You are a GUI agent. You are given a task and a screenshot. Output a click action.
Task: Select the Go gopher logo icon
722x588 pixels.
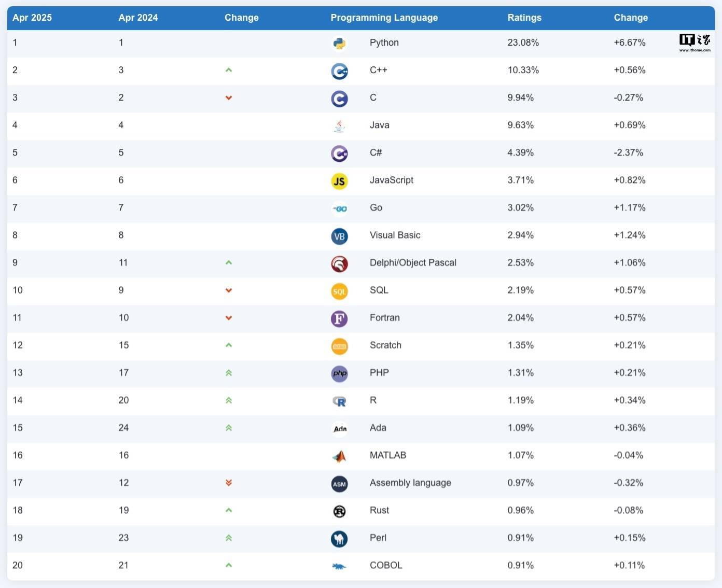(339, 208)
